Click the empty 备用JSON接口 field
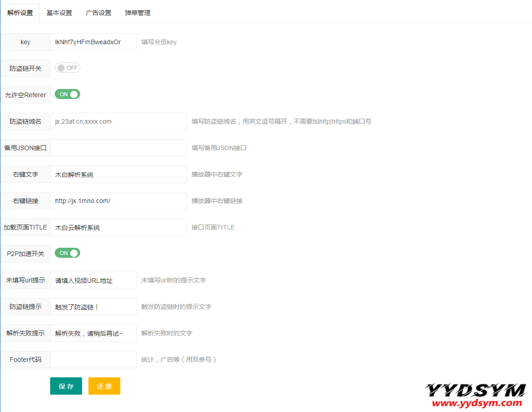The width and height of the screenshot is (532, 412). pos(118,148)
